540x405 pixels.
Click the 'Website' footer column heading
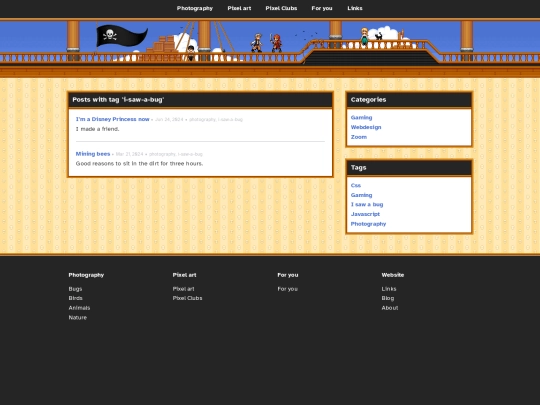click(x=393, y=275)
